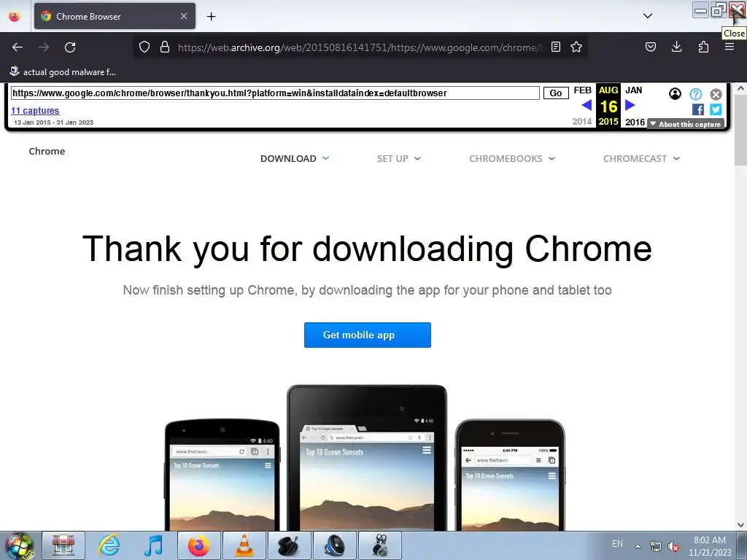Click the right iPhone image
Screen dimensions: 747x560
pos(510,475)
